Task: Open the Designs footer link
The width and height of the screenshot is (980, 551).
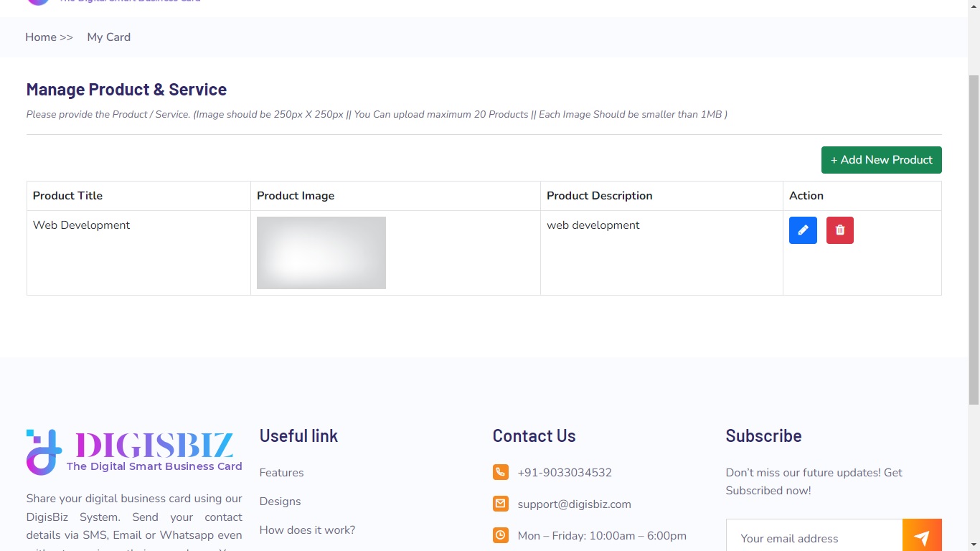Action: [280, 501]
